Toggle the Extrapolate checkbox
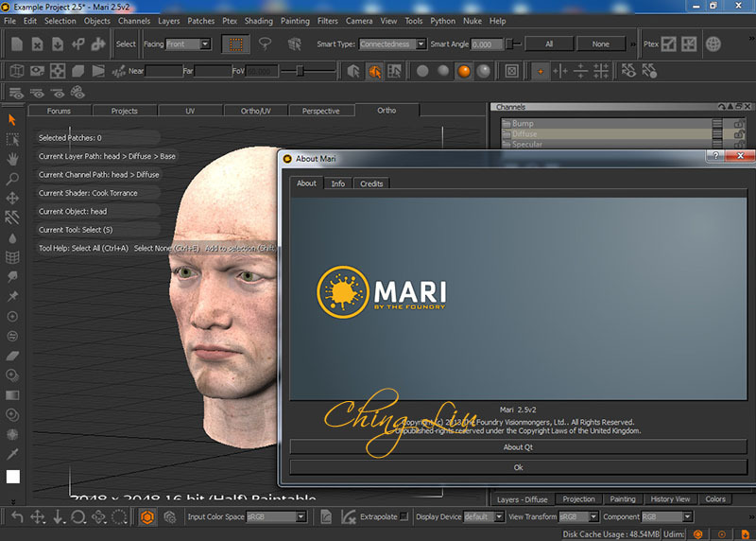The height and width of the screenshot is (541, 756). point(404,516)
